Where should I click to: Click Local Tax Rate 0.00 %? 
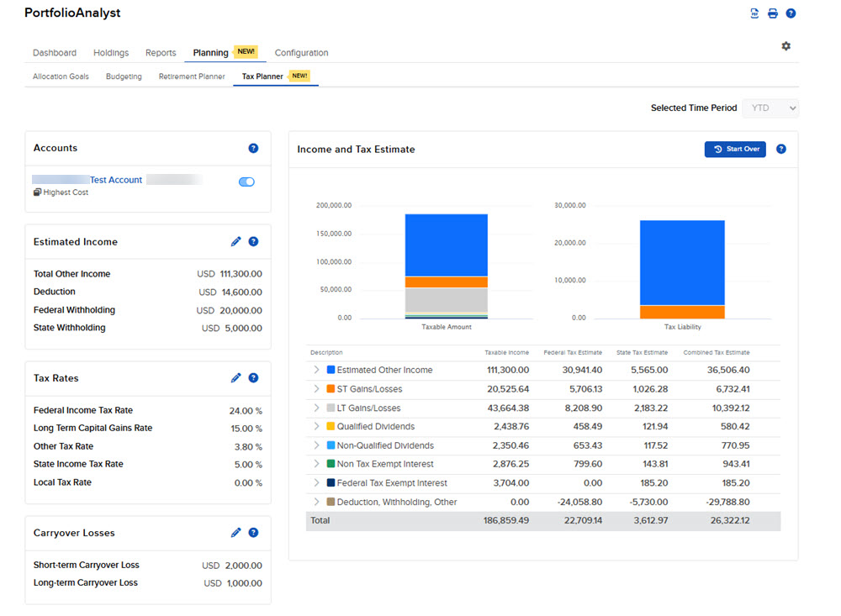248,482
